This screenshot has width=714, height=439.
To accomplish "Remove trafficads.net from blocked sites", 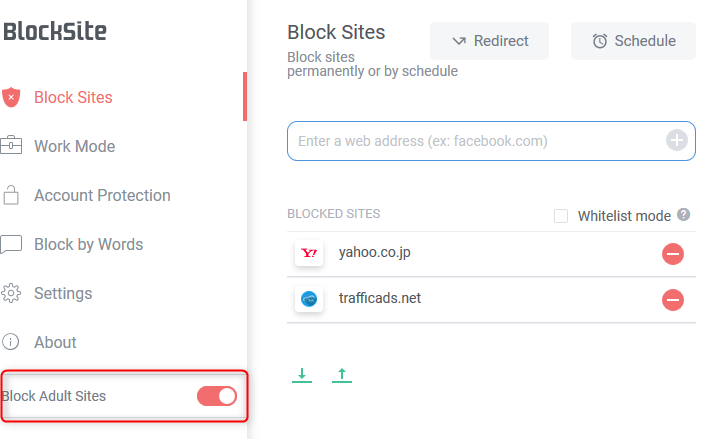I will point(673,300).
